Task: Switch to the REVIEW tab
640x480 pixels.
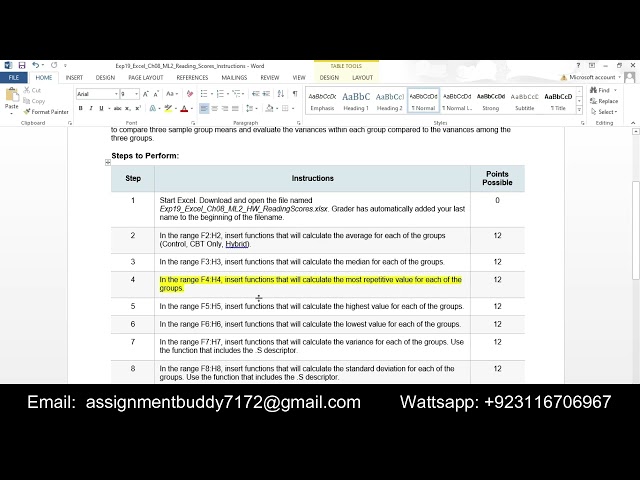Action: pyautogui.click(x=270, y=78)
